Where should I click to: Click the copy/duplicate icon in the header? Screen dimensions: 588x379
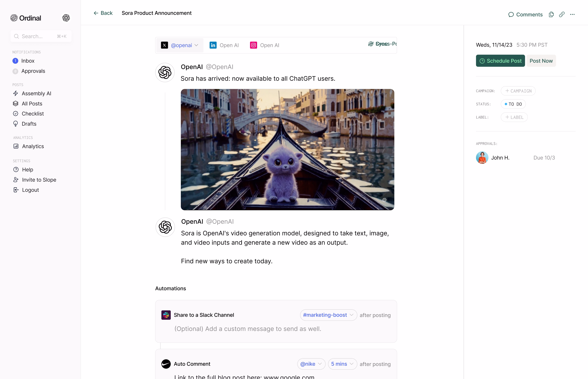click(x=551, y=14)
